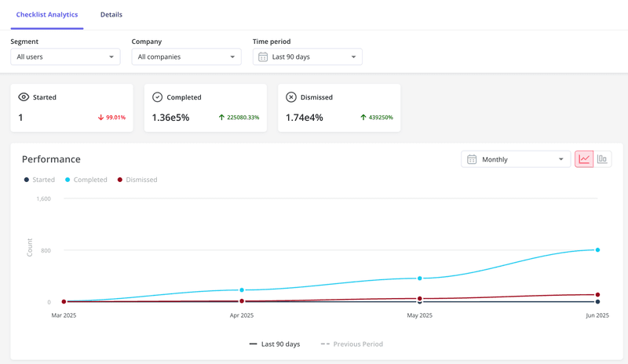The height and width of the screenshot is (364, 628).
Task: Click the calendar icon in Monthly selector
Action: coord(472,159)
